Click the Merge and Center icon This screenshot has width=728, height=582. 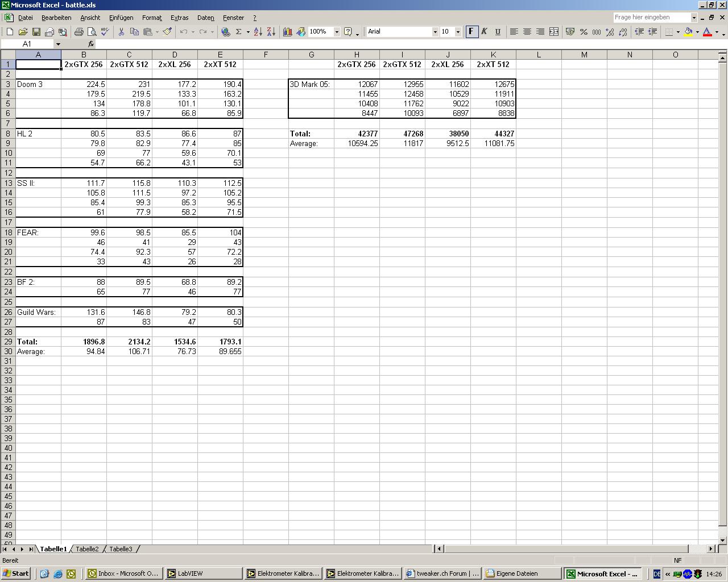pos(553,32)
